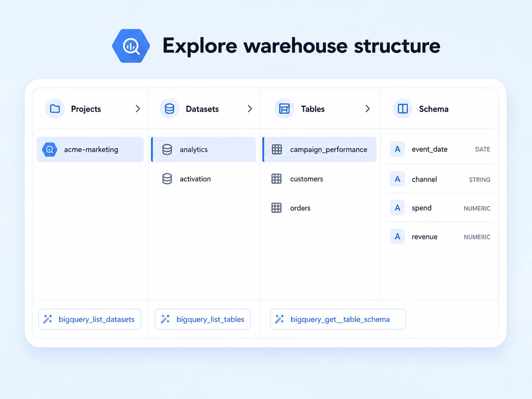
Task: Click the spend field name
Action: pyautogui.click(x=422, y=208)
